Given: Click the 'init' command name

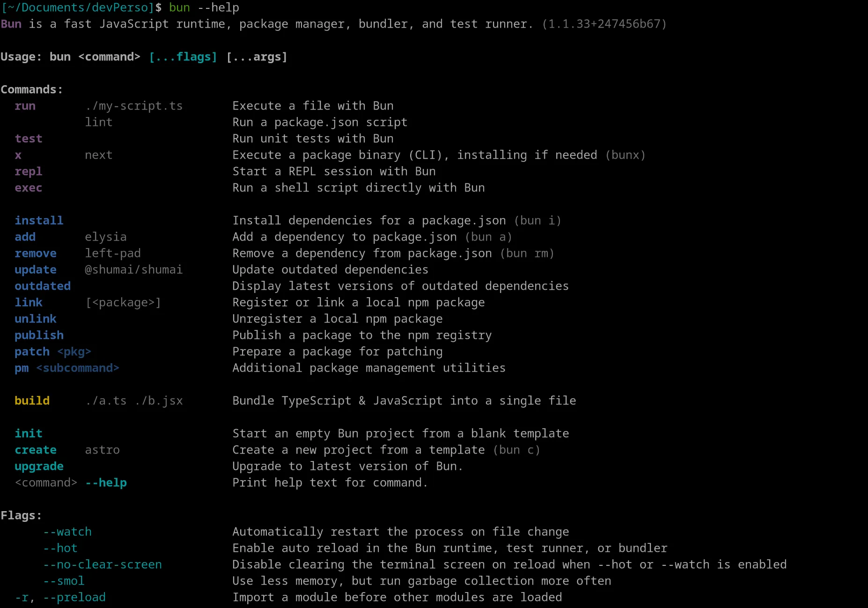Looking at the screenshot, I should pos(29,433).
